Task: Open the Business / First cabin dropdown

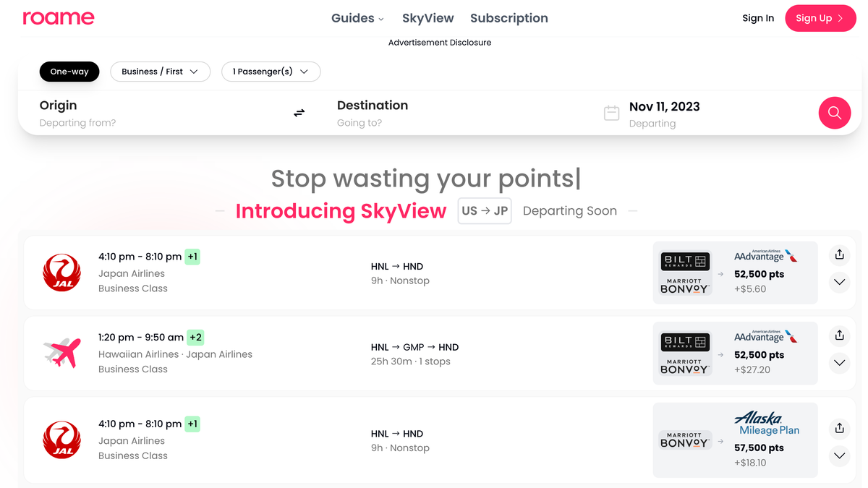Action: [160, 72]
